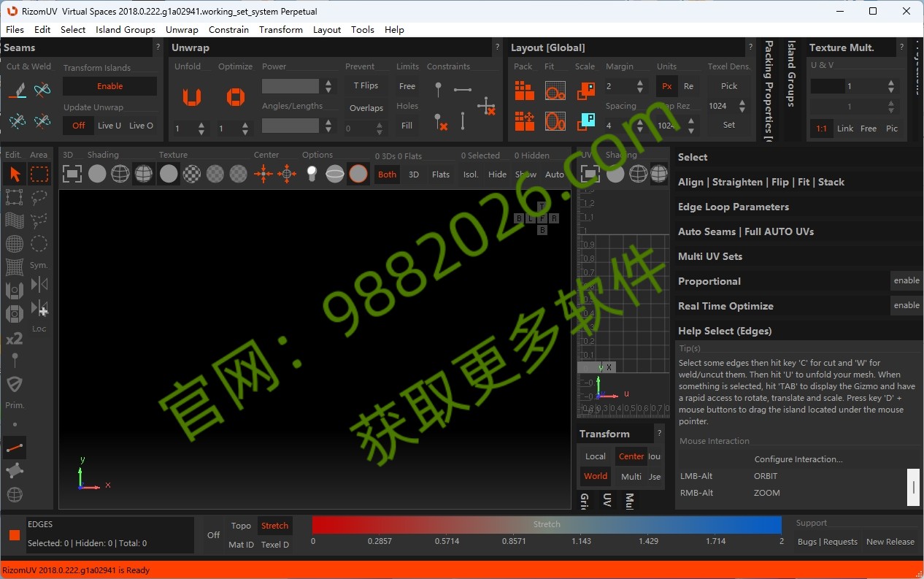The height and width of the screenshot is (579, 924).
Task: Select the arrow Edit selection tool
Action: [x=15, y=174]
